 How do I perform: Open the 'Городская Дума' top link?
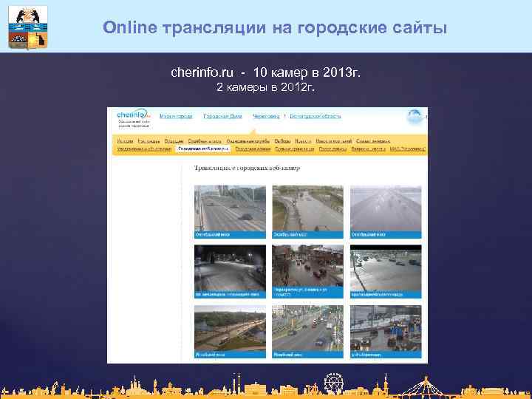(222, 117)
